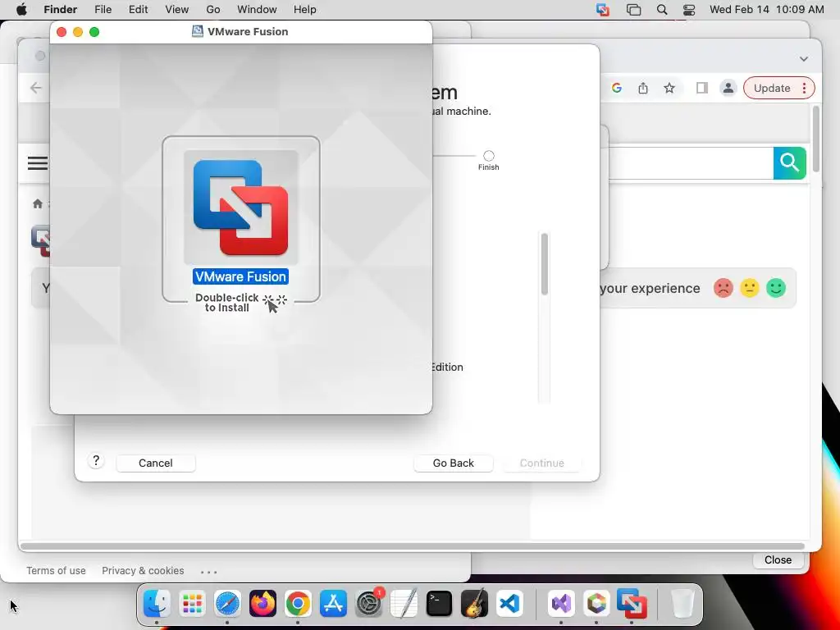Select the Finish step radio indicator
The image size is (840, 630).
click(489, 156)
